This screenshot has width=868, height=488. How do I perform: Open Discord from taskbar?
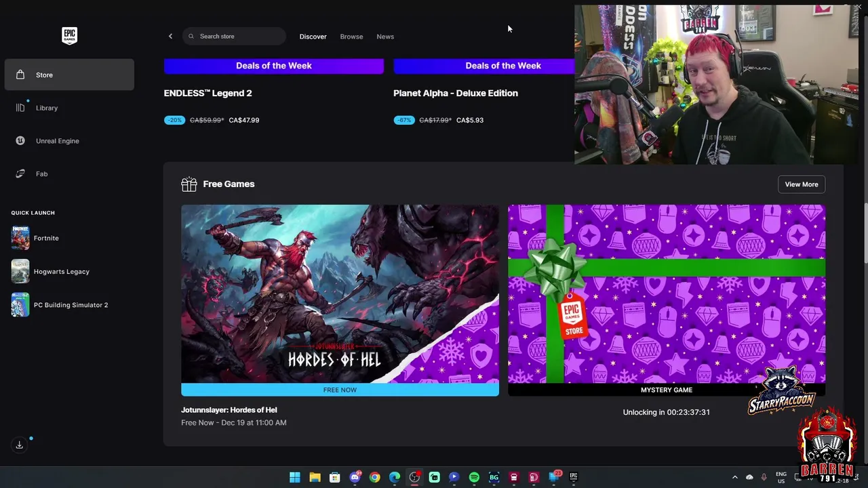point(355,477)
